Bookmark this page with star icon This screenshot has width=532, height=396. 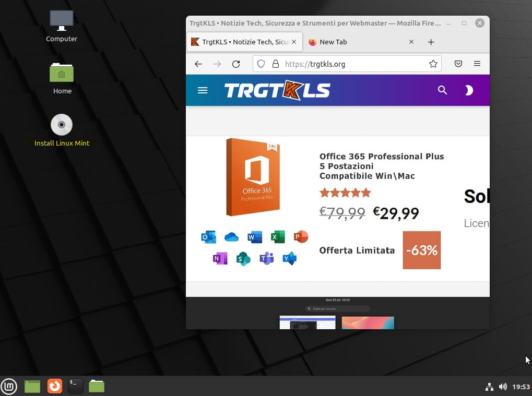433,64
